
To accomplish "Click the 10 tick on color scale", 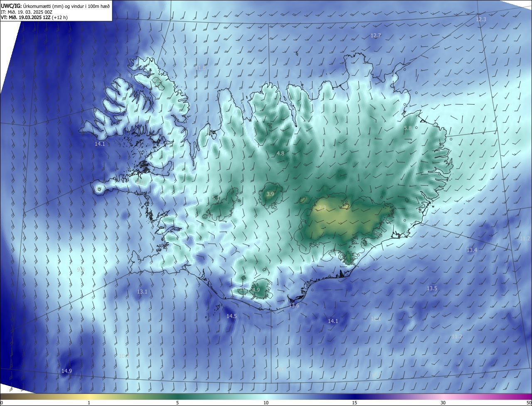I will [266, 403].
